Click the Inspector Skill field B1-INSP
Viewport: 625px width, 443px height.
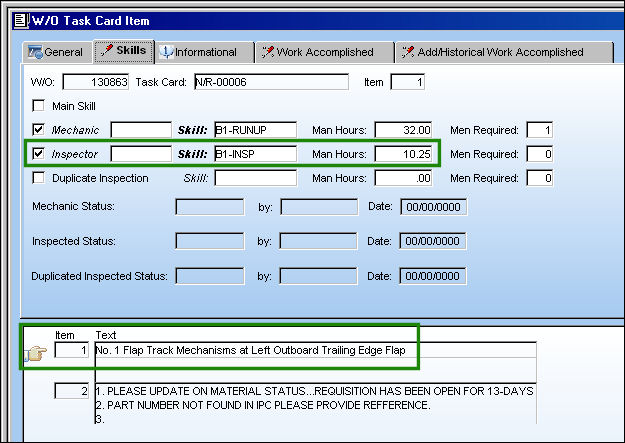tap(256, 154)
